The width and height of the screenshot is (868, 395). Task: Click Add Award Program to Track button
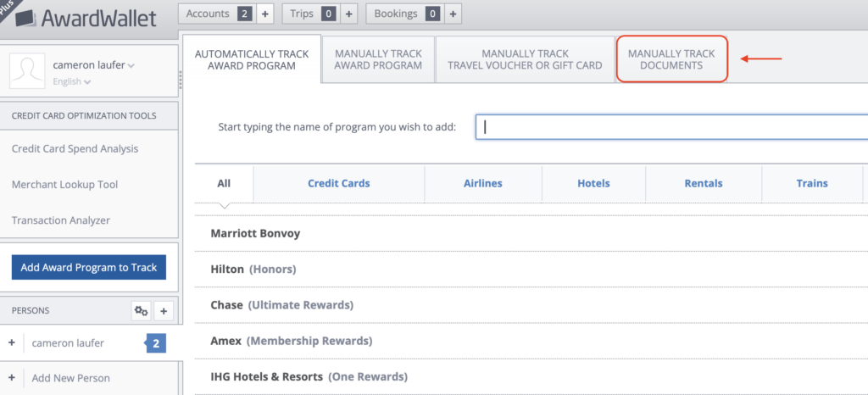[89, 268]
